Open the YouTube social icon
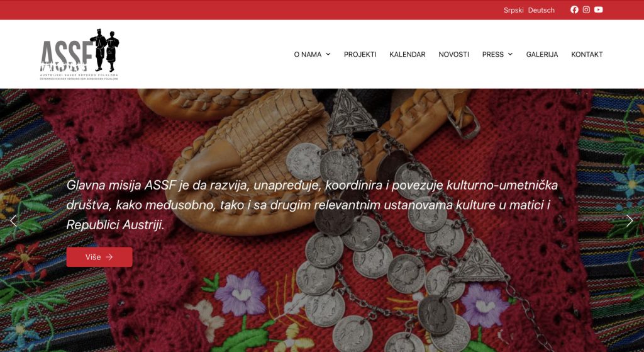 tap(599, 9)
